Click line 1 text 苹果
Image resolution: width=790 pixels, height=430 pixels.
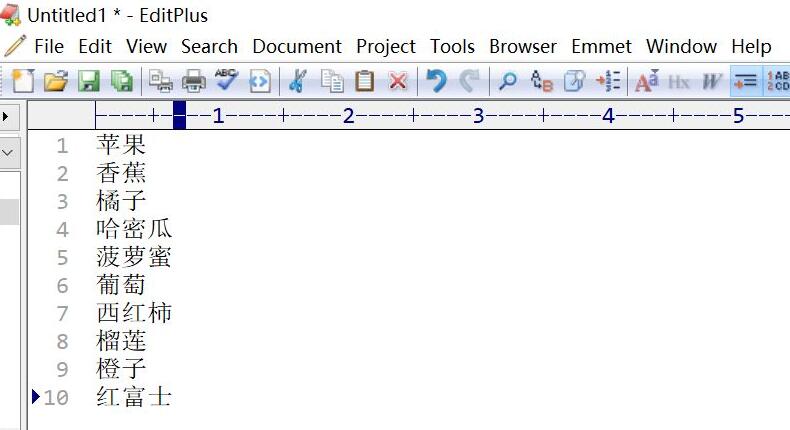pyautogui.click(x=121, y=145)
